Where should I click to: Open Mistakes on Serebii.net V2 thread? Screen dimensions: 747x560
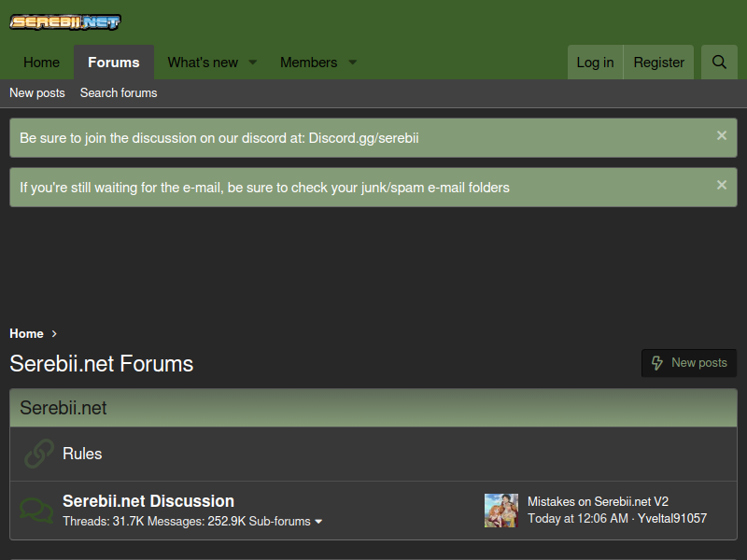tap(598, 501)
